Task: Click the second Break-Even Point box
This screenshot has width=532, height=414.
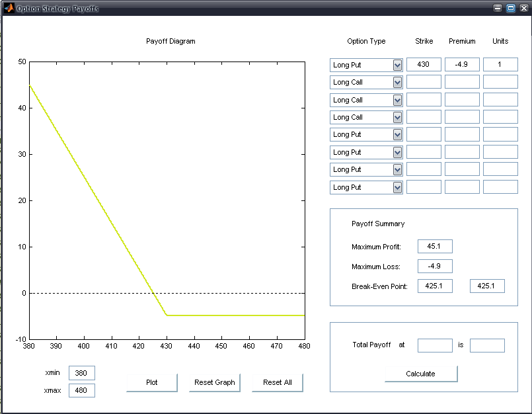Action: [x=487, y=286]
